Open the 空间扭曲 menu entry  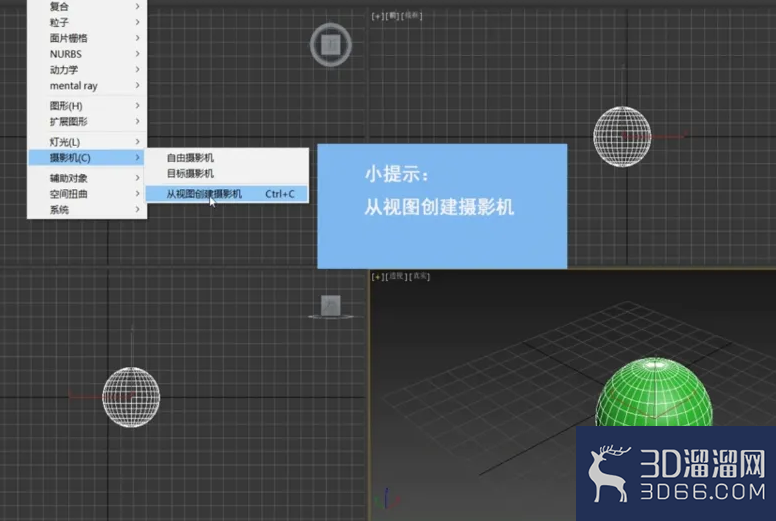(x=87, y=194)
